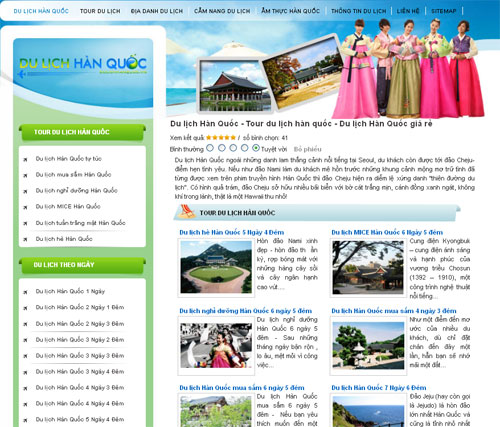The image size is (500, 427).
Task: Open Du lịch Hàn Quốc 1 Ngày link
Action: [70, 291]
